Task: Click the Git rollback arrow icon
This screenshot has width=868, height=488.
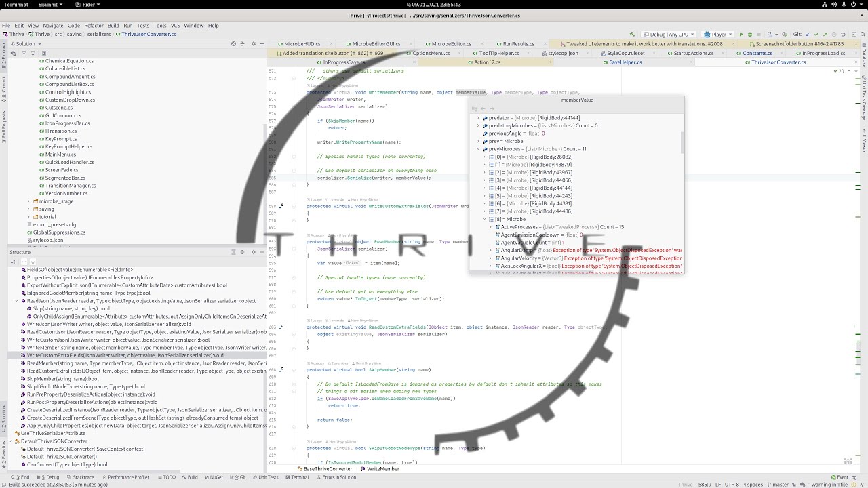Action: click(x=843, y=35)
